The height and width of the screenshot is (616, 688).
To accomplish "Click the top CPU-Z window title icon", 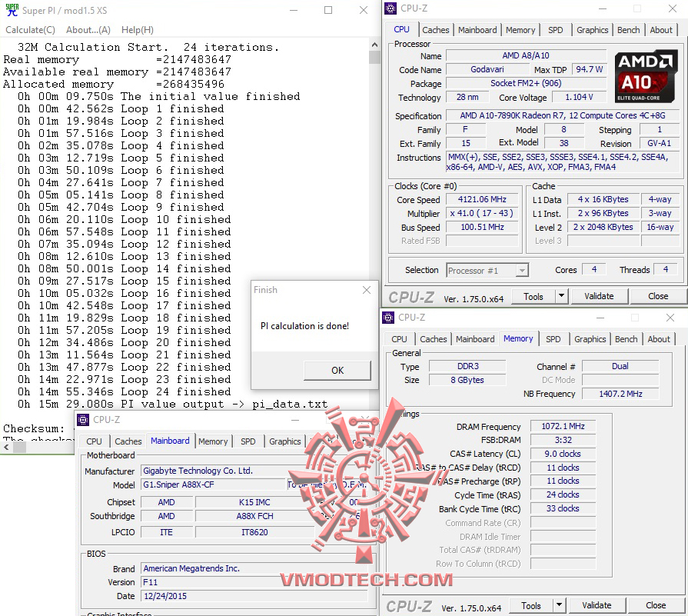I will [390, 8].
